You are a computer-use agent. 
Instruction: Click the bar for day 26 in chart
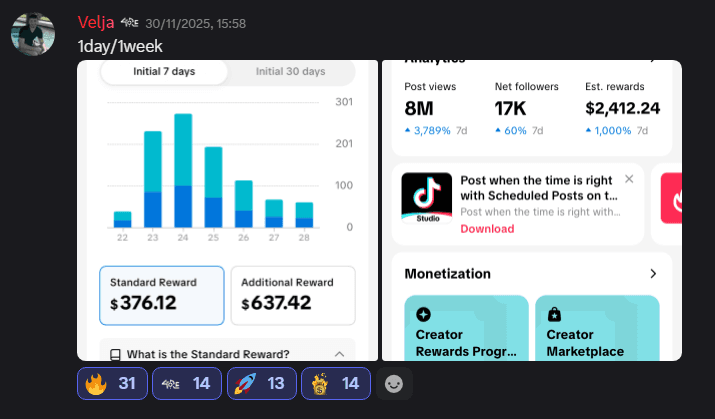[x=244, y=204]
